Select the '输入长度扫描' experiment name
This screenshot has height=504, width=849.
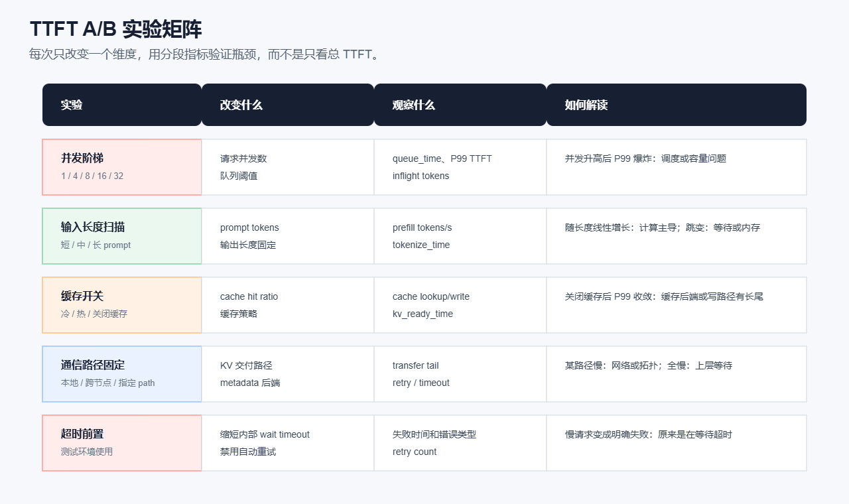[93, 227]
